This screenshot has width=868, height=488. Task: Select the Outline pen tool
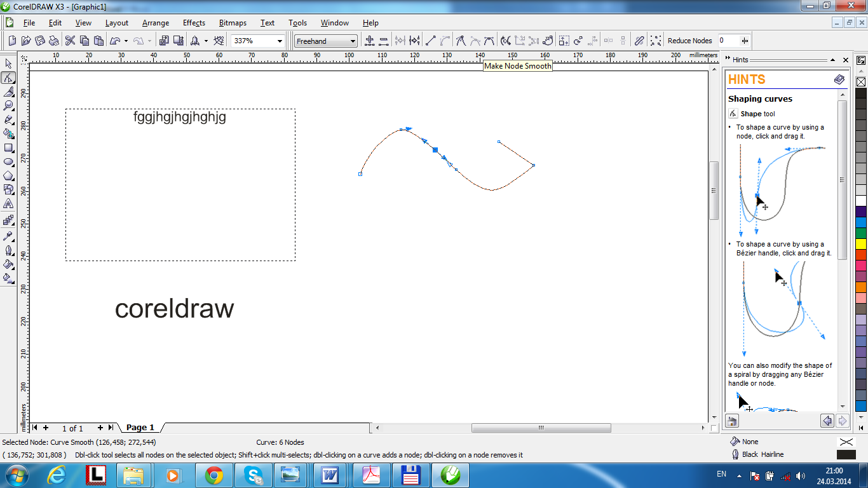[8, 250]
